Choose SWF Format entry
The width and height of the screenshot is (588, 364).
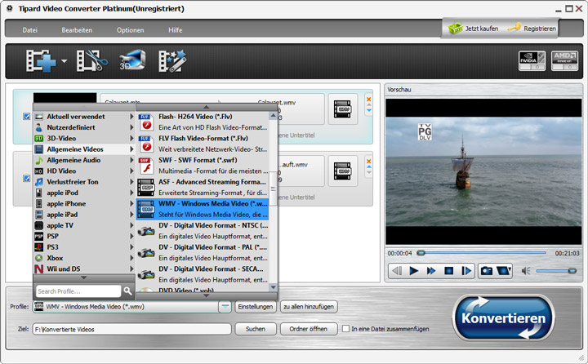click(x=203, y=166)
